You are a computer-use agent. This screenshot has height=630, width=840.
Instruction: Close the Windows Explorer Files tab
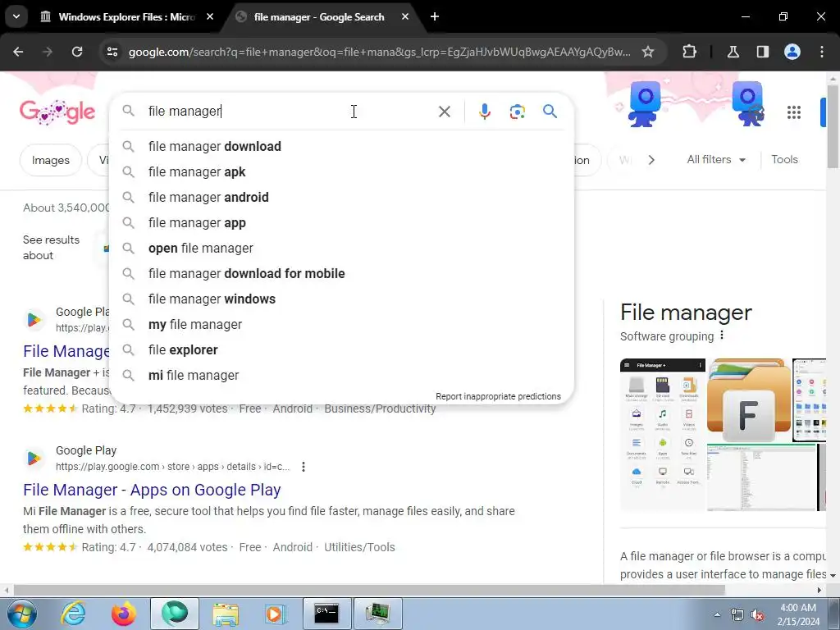pos(210,16)
